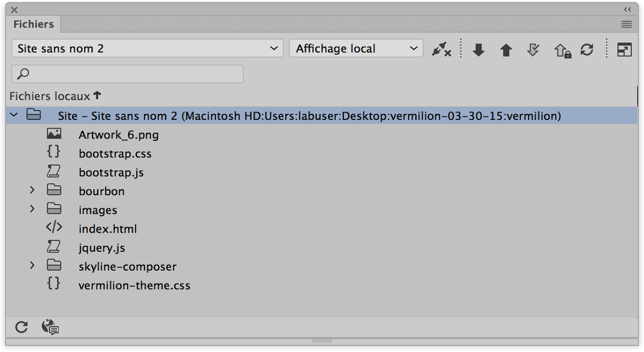Expand the skyline-composer folder
This screenshot has height=352, width=644.
click(x=31, y=266)
